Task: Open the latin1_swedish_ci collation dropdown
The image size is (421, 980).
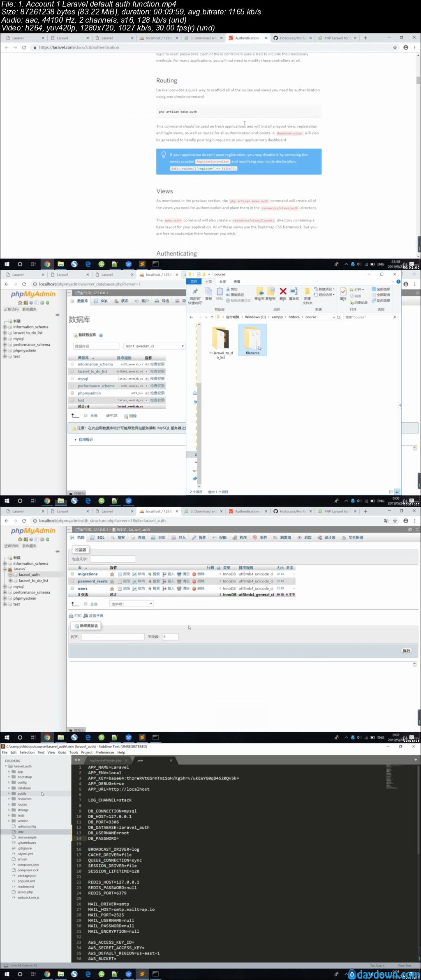Action: tap(154, 346)
